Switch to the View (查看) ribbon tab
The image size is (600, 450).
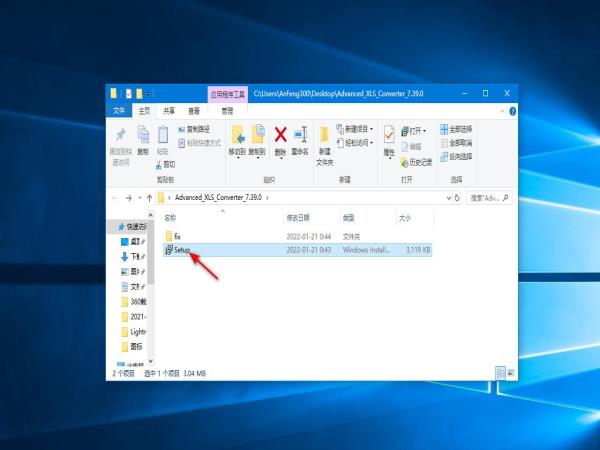point(194,111)
